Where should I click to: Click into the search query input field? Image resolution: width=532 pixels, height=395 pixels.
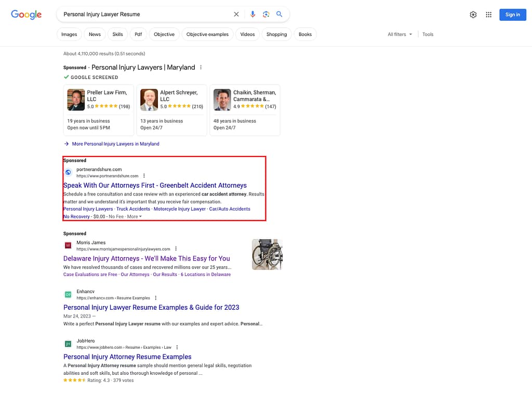tap(146, 14)
